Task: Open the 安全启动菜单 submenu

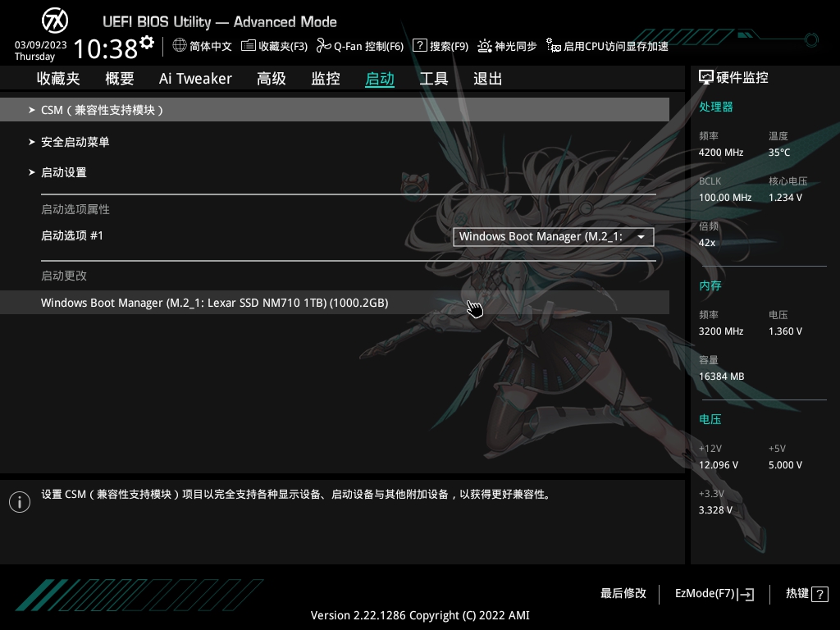Action: click(74, 141)
